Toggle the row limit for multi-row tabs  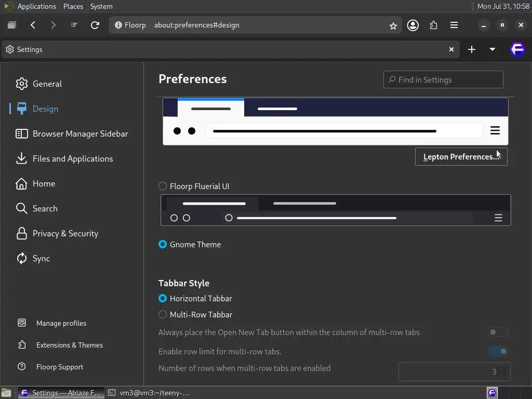point(498,351)
